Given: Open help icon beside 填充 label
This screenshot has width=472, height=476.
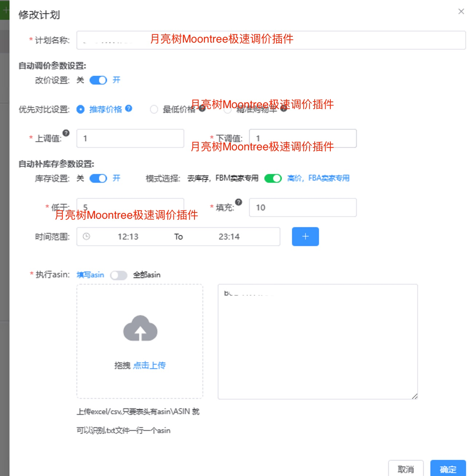Looking at the screenshot, I should click(x=239, y=202).
